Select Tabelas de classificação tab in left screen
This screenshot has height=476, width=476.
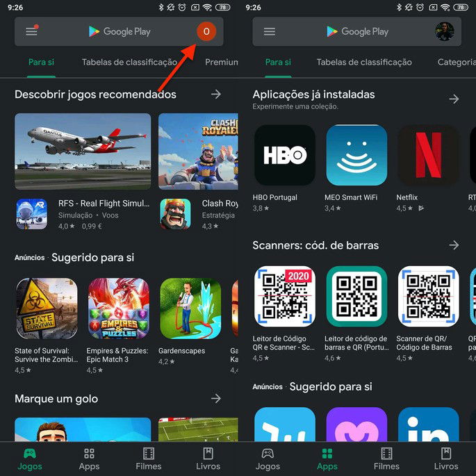click(x=130, y=63)
